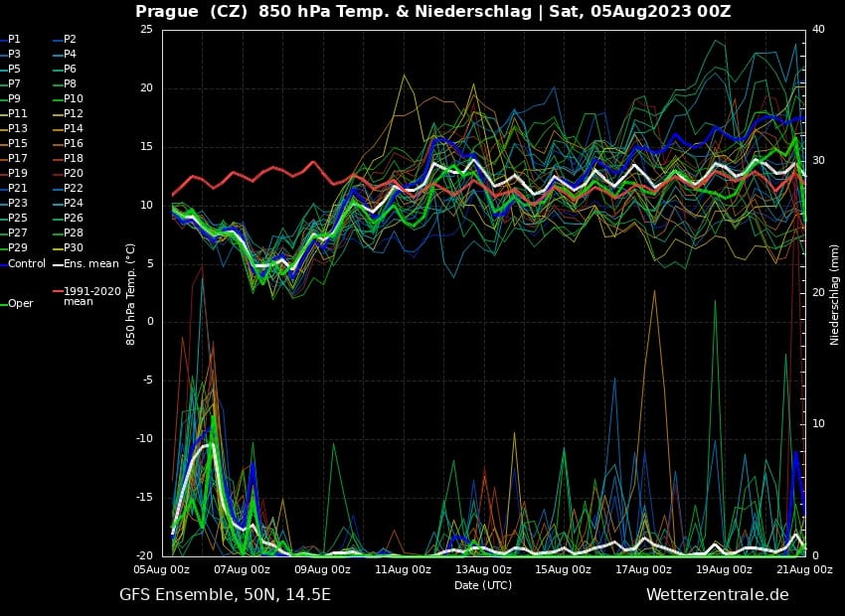Select the 13Aug 00z date tick
Viewport: 845px width, 616px height.
[482, 569]
